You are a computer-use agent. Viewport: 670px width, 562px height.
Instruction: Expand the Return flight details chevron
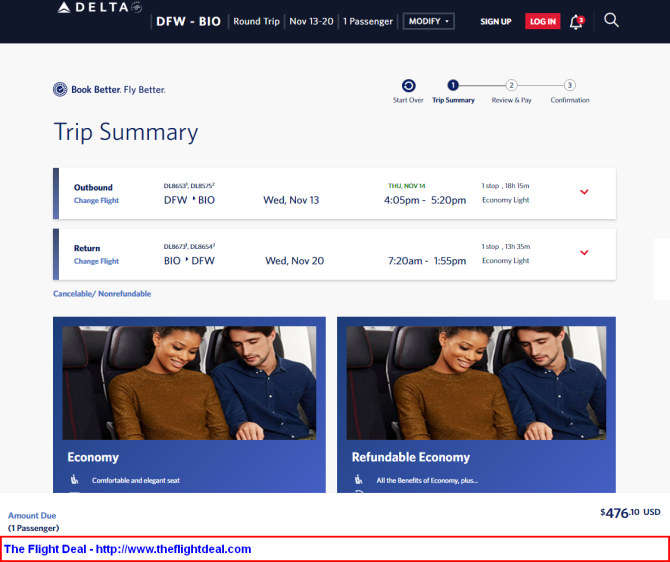pos(584,253)
